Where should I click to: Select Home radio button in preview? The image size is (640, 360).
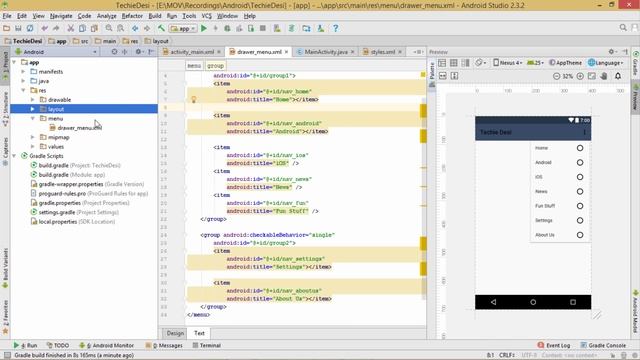pos(580,148)
